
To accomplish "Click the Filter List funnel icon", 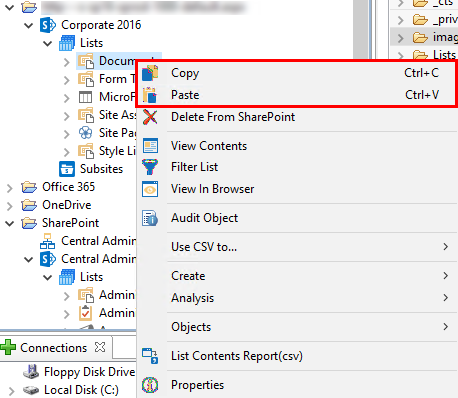I will click(x=150, y=167).
